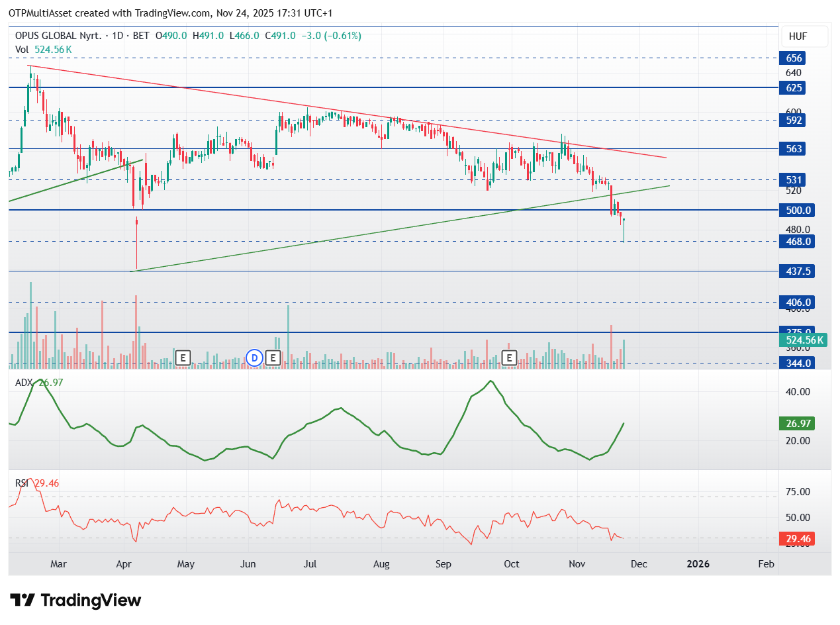This screenshot has width=840, height=625.
Task: Click the TradingView logo at the bottom
Action: [76, 601]
